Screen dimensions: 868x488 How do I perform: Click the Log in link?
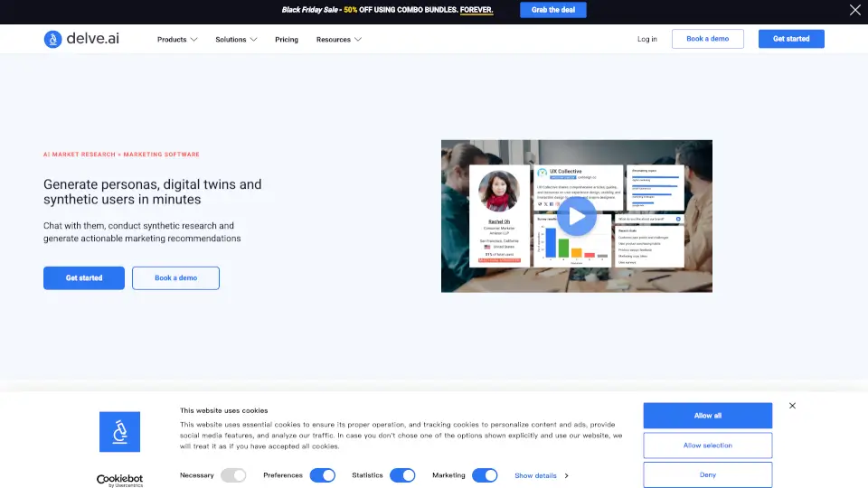pyautogui.click(x=647, y=39)
